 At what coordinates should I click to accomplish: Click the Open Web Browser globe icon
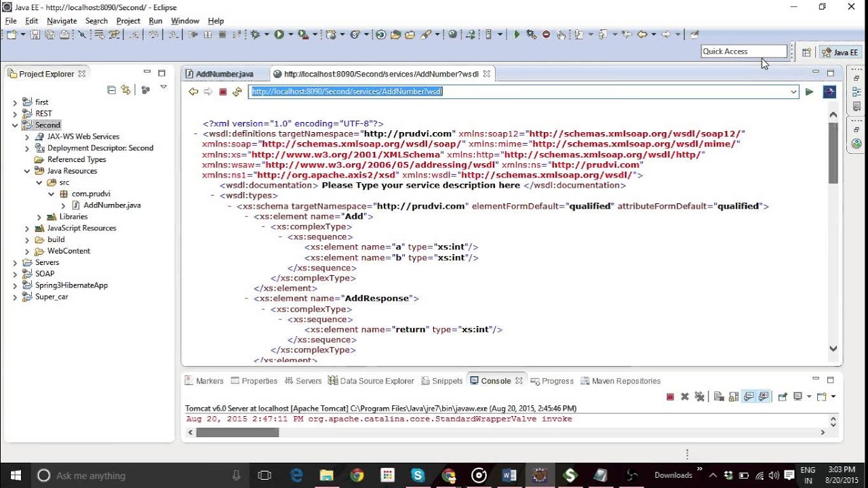tap(453, 35)
